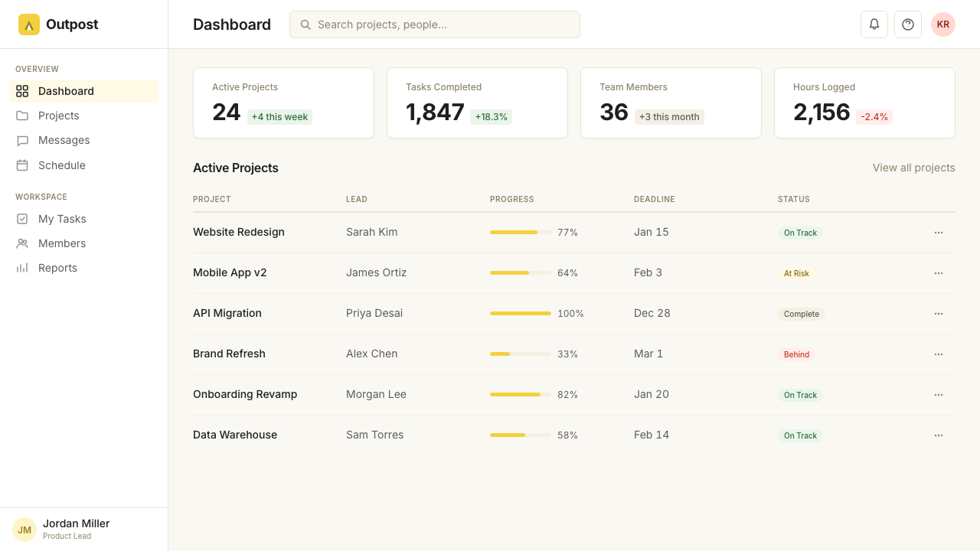This screenshot has width=980, height=551.
Task: Go to Projects in the sidebar
Action: (x=84, y=116)
